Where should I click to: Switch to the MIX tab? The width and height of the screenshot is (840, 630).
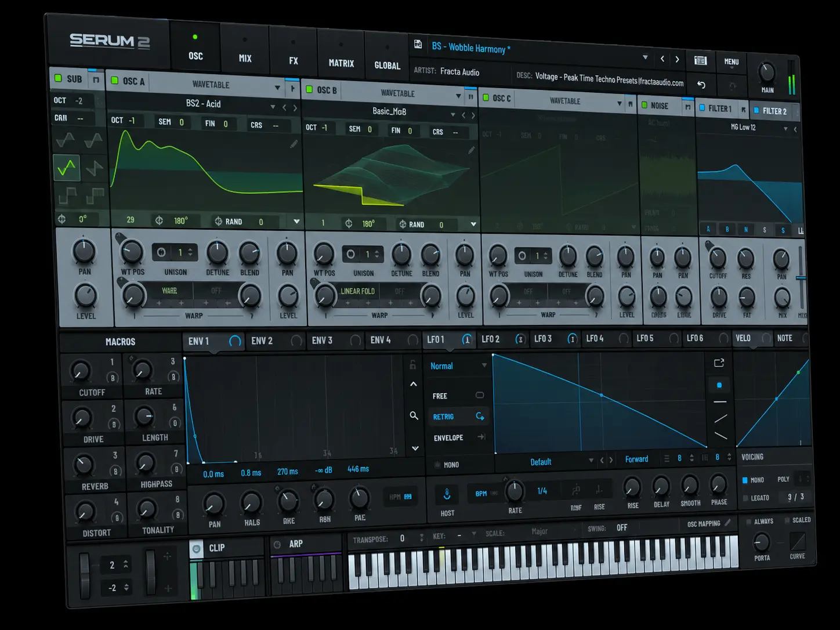click(x=245, y=52)
